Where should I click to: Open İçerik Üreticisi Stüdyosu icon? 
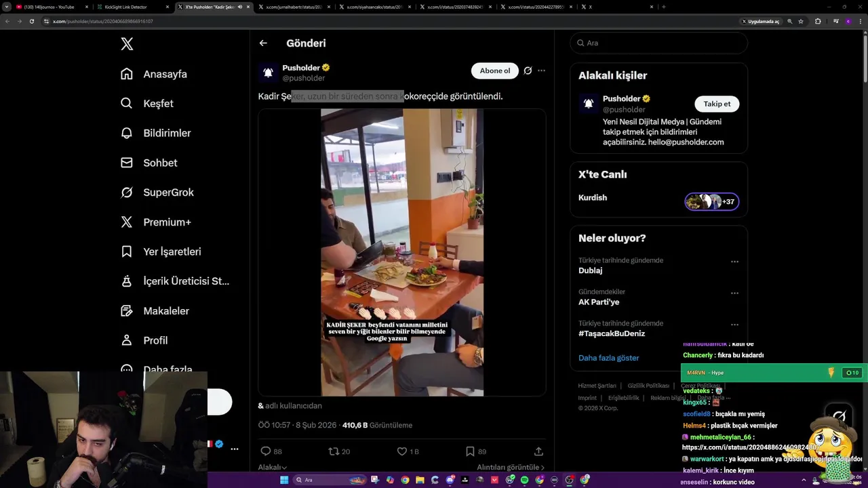tap(127, 281)
